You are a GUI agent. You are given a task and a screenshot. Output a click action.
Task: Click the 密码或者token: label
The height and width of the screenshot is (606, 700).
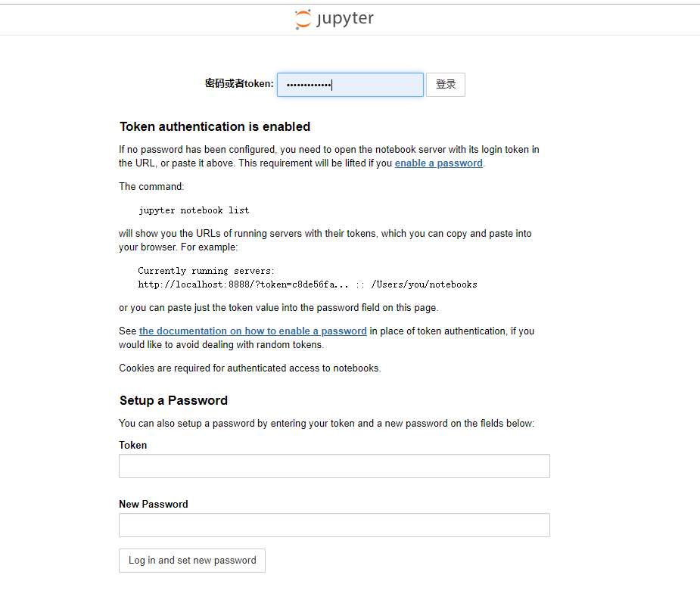pos(239,84)
